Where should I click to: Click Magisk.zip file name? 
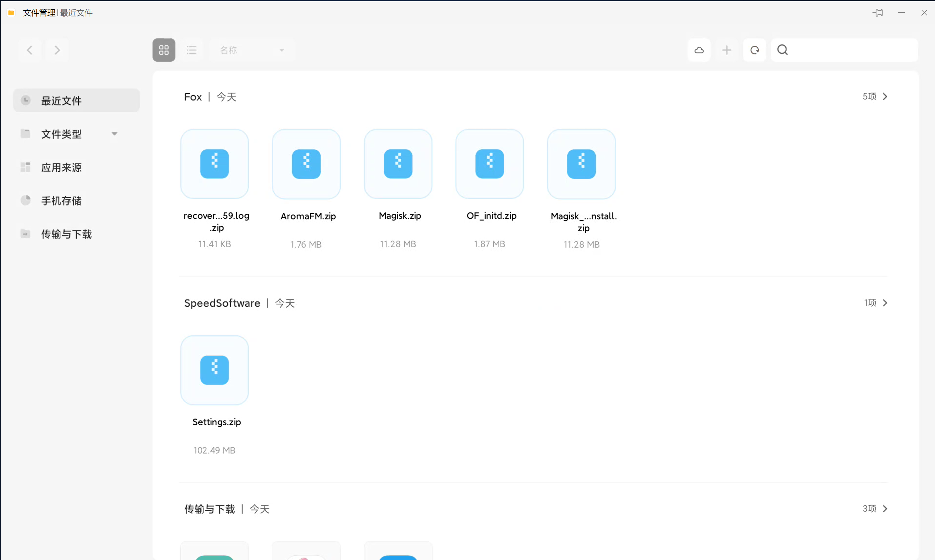[400, 216]
